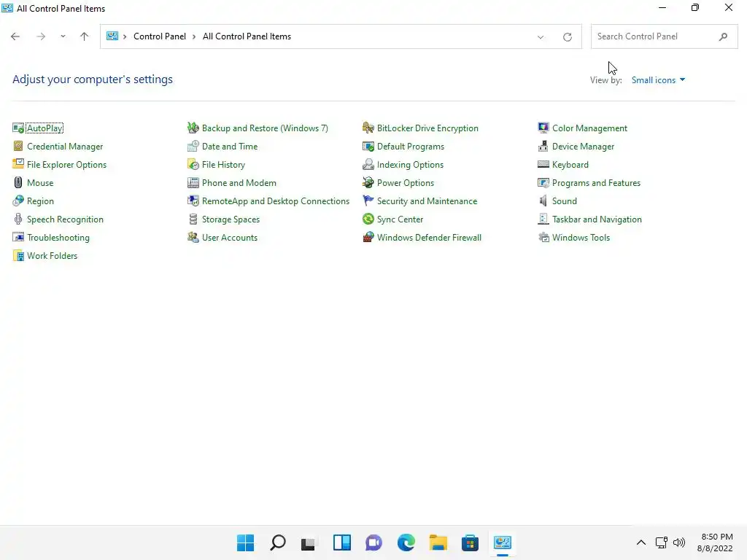Viewport: 747px width, 560px height.
Task: Open the Windows Start menu
Action: pos(246,542)
